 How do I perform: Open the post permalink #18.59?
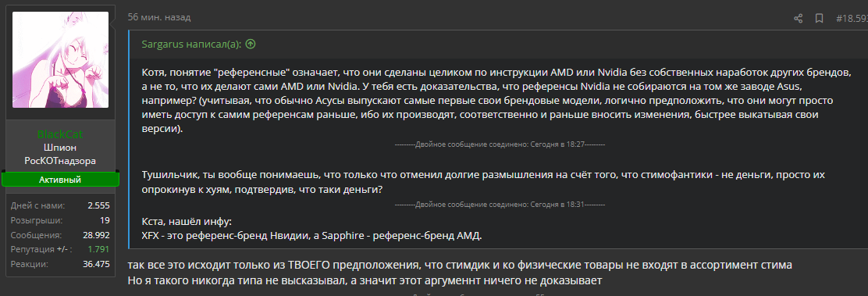pos(852,18)
